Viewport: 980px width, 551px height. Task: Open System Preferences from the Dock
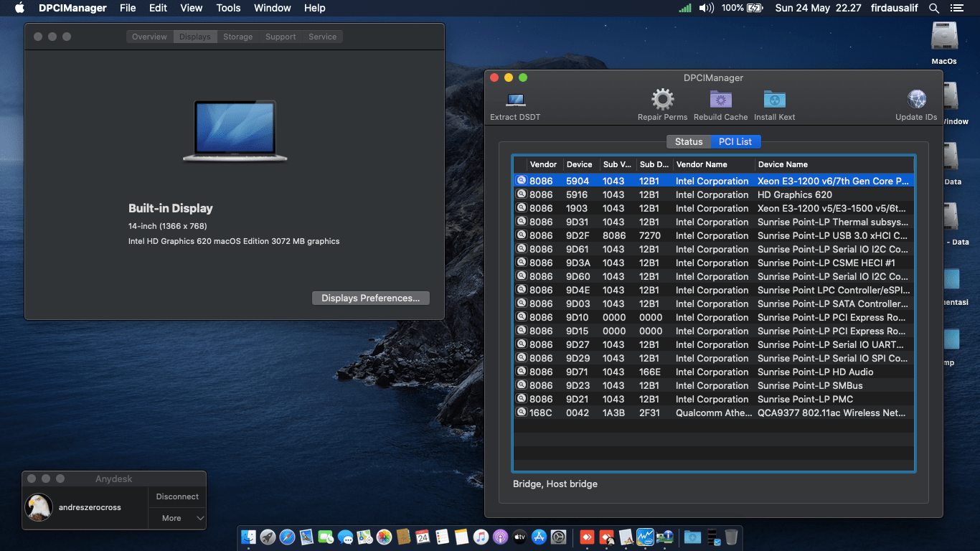558,536
